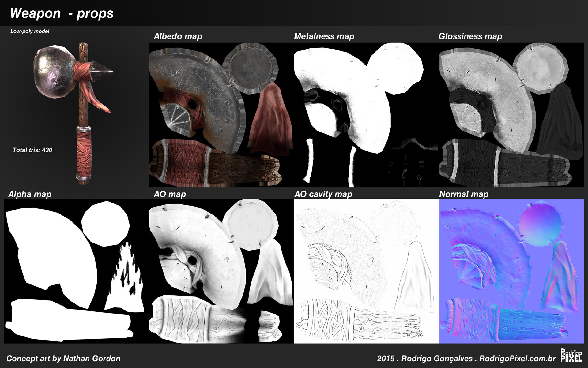Click 'Concept art by Nathan Gordon' credit
This screenshot has width=588, height=368.
click(x=63, y=359)
